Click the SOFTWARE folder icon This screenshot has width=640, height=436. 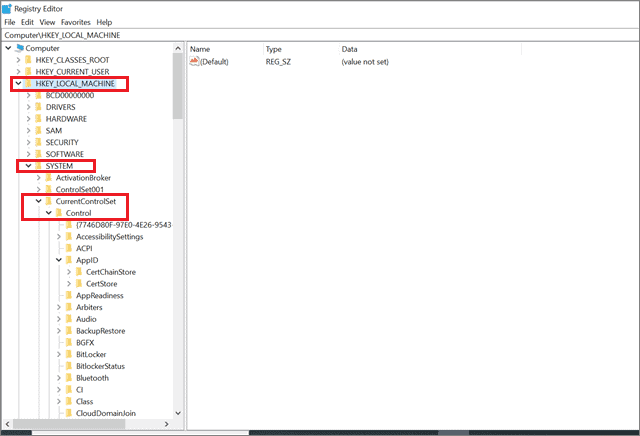[x=38, y=154]
